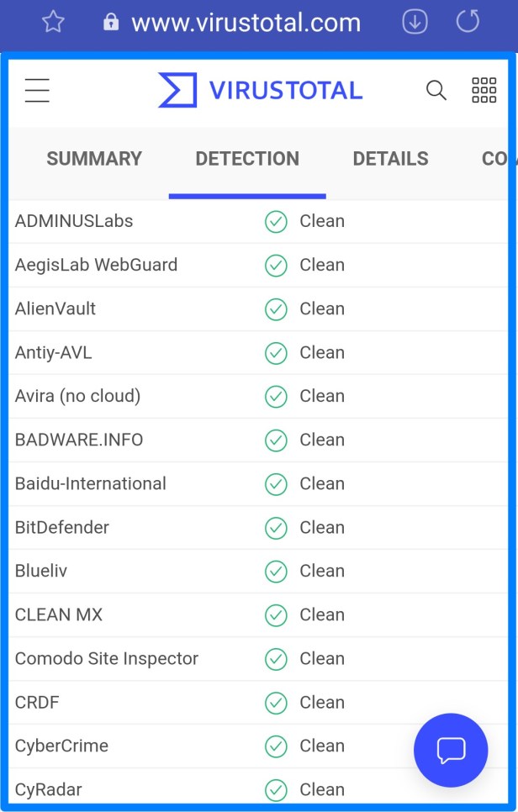Click the BitDefender clean check icon
The width and height of the screenshot is (518, 812).
[x=276, y=528]
